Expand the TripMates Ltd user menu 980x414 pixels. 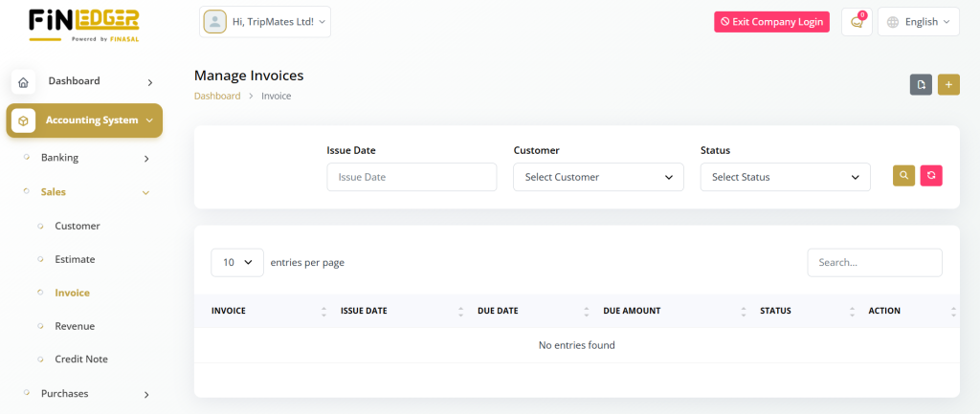[x=265, y=21]
